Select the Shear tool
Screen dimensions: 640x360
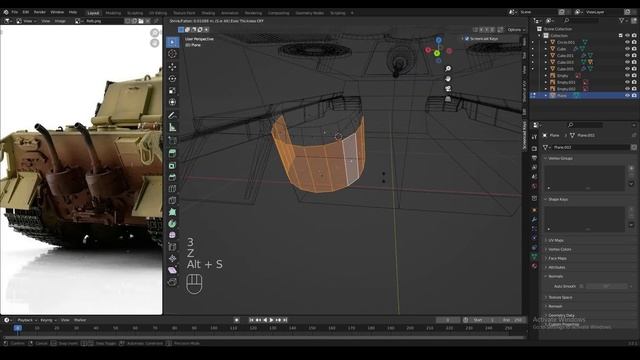[172, 270]
